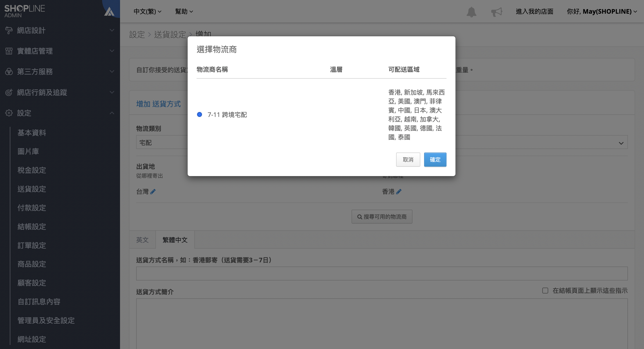The width and height of the screenshot is (644, 349).
Task: Click the notification bell icon
Action: 471,12
